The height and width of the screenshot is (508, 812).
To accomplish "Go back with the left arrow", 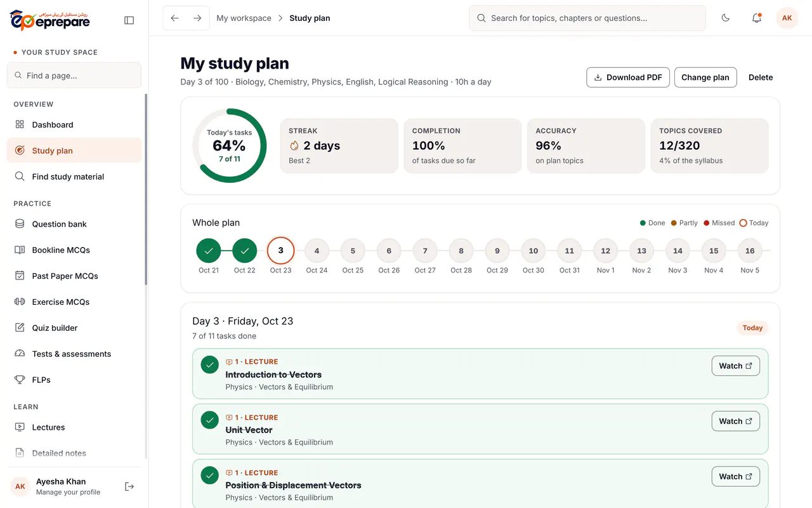I will tap(175, 18).
